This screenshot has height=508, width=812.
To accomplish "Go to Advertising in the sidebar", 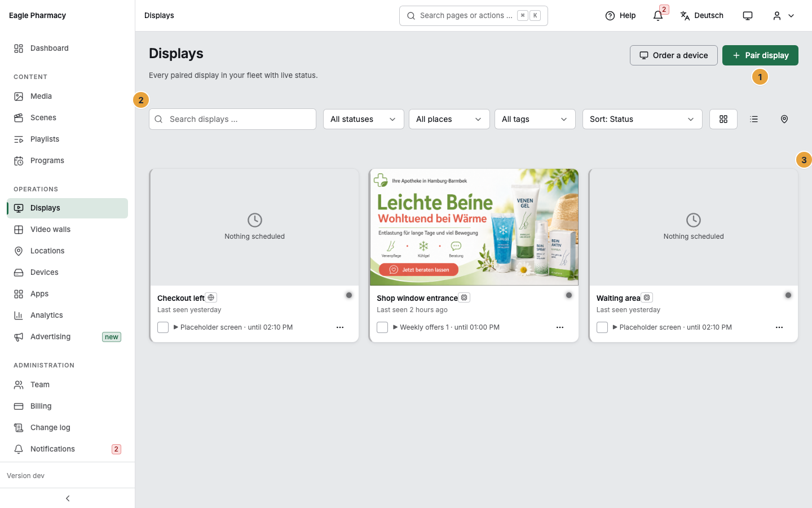I will [x=68, y=337].
